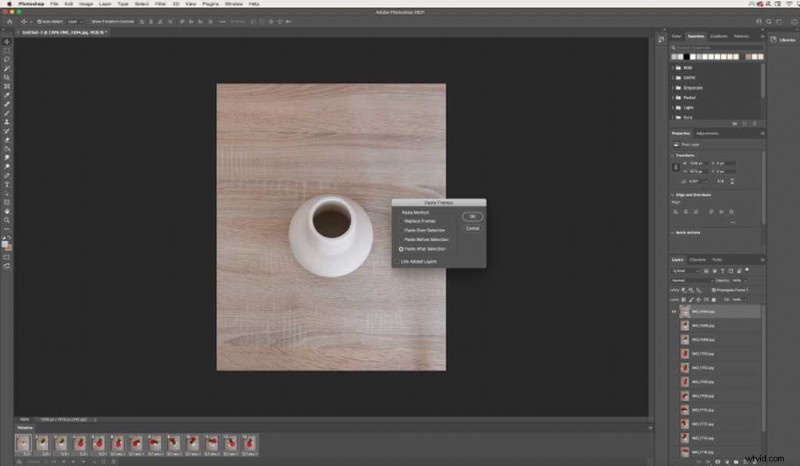Click OK in Paste Frames dialog
Image resolution: width=800 pixels, height=466 pixels.
(472, 216)
